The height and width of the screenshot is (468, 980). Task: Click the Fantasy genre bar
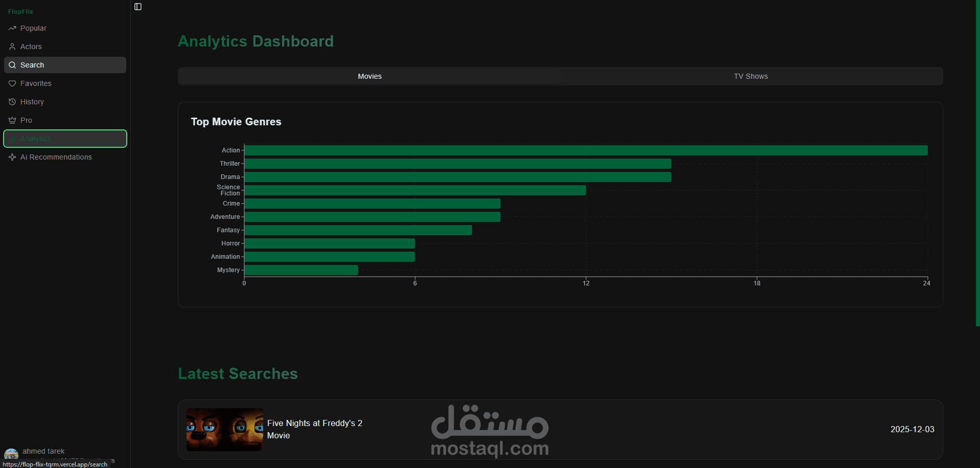point(358,230)
